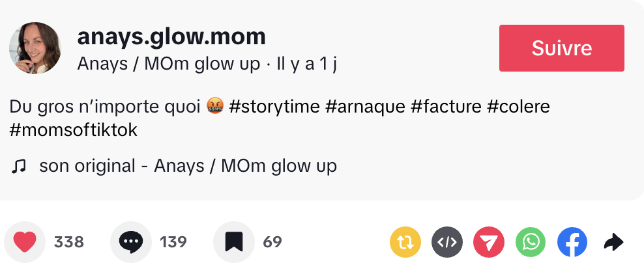Open son original sound link
The width and height of the screenshot is (644, 272).
[x=188, y=166]
